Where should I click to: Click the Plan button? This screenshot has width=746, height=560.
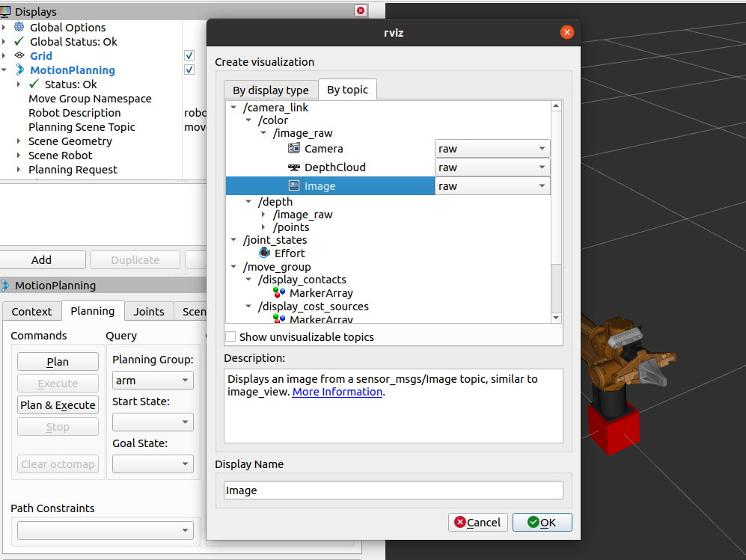[x=58, y=362]
